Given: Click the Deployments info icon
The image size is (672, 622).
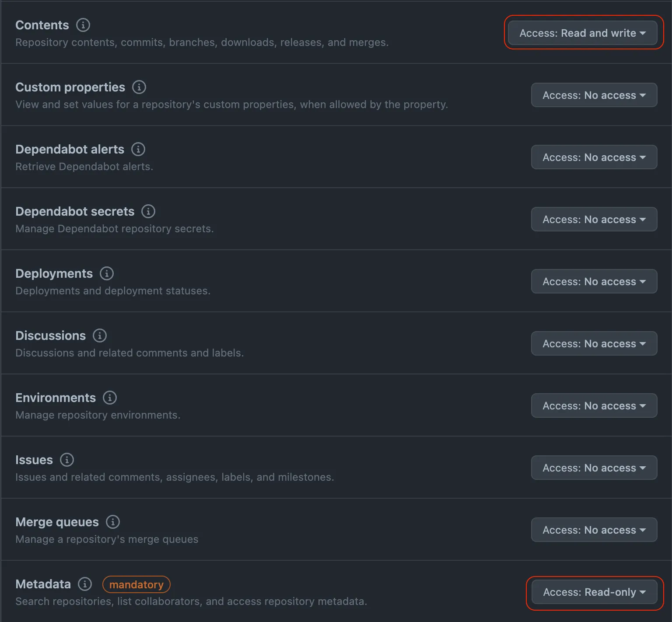Looking at the screenshot, I should (x=107, y=273).
